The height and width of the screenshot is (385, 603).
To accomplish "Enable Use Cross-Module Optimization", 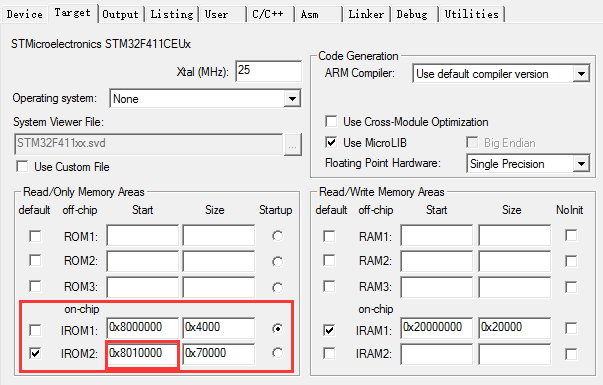I will 331,122.
